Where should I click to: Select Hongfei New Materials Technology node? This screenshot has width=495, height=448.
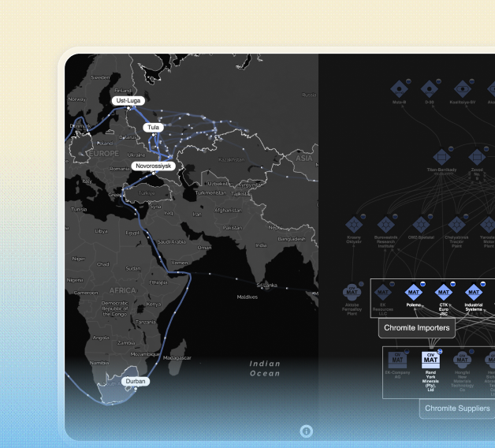click(462, 360)
